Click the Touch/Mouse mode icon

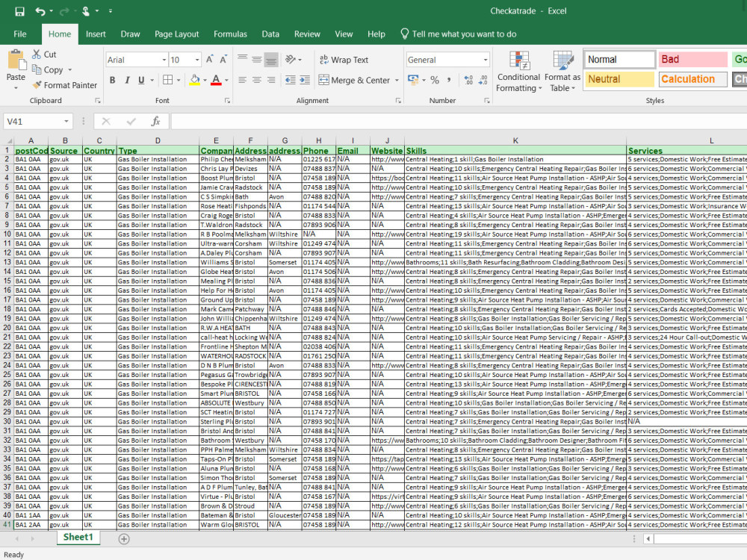(86, 11)
